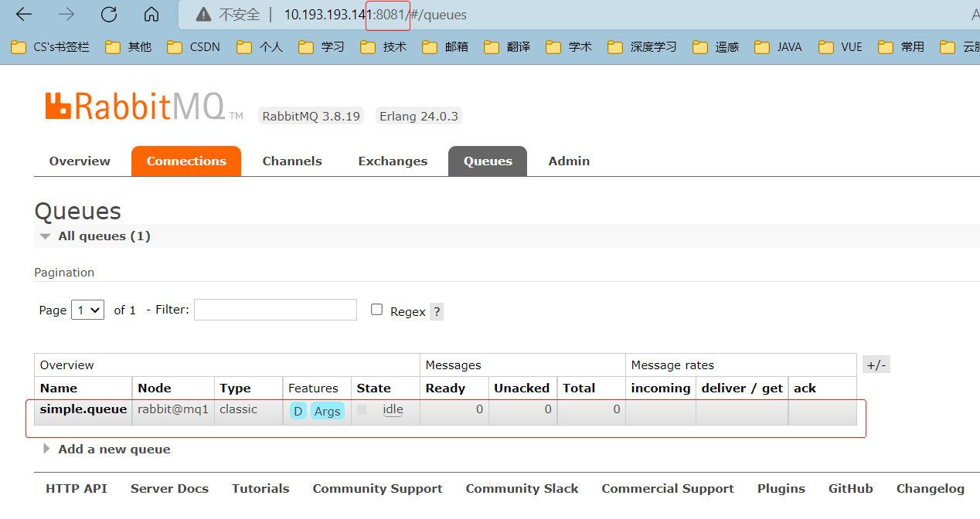Open the VUE bookmark folder
Screen dimensions: 980x519
[x=840, y=47]
